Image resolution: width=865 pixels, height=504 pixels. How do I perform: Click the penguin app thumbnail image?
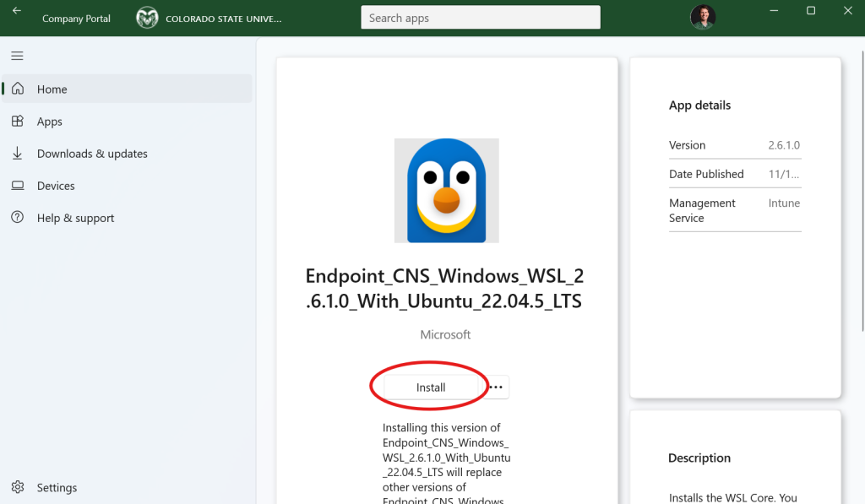446,190
